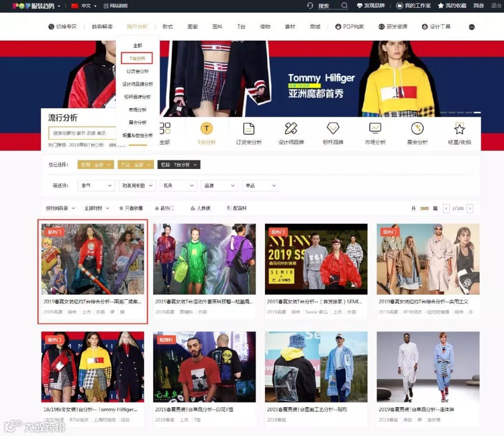Choose T台分析 in the 流行分析 submenu
This screenshot has height=436, width=504.
[137, 58]
